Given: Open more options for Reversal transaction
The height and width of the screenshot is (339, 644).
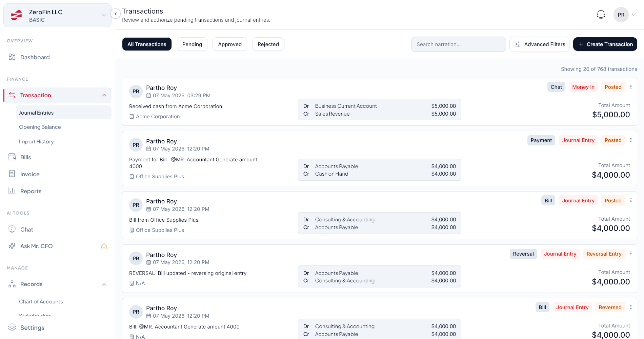Looking at the screenshot, I should pyautogui.click(x=631, y=254).
